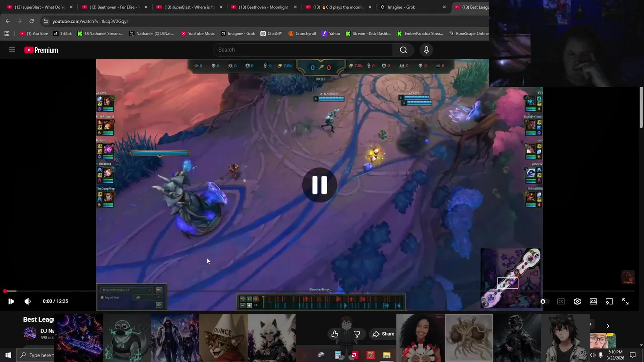Open taskbar calculator icon
This screenshot has height=362, width=644.
[x=338, y=355]
